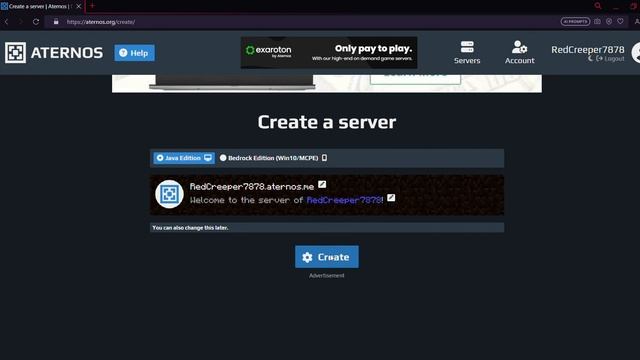Click the user avatar at top right

click(636, 53)
